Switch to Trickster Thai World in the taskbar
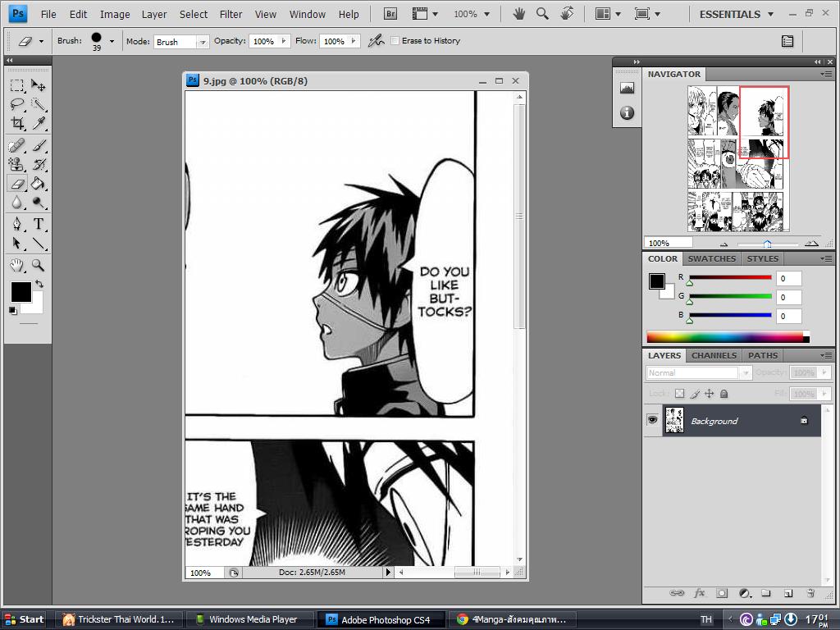The image size is (840, 630). (x=120, y=619)
